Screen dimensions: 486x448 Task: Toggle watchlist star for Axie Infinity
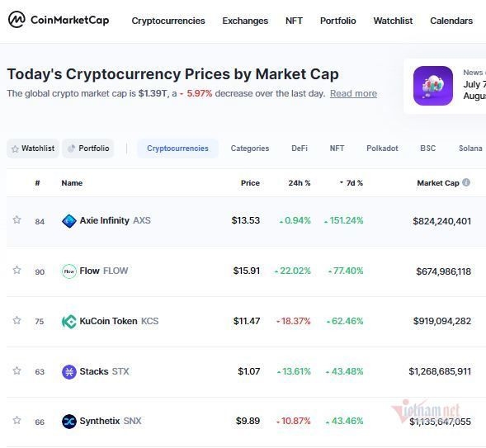(x=17, y=219)
